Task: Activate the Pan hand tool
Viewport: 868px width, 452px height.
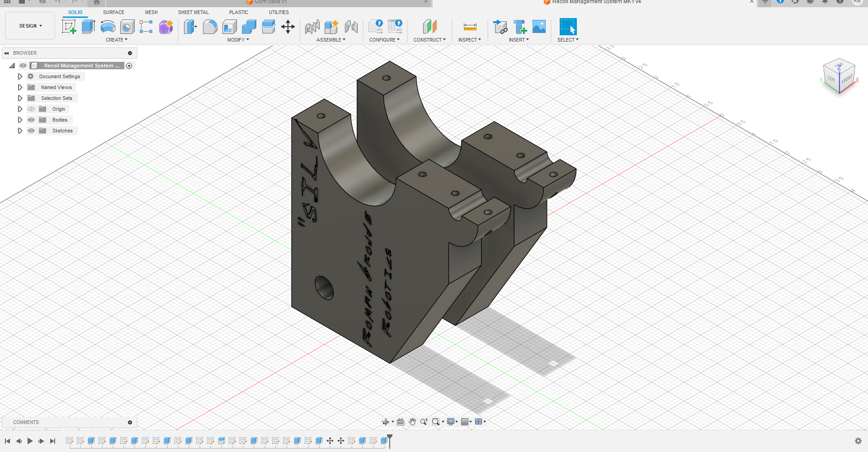Action: coord(412,422)
